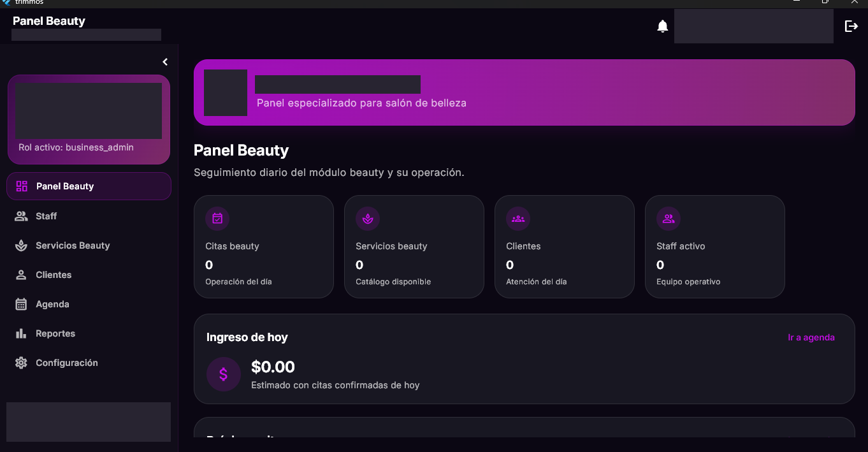Viewport: 868px width, 452px height.
Task: Click the dollar sign income icon
Action: [224, 374]
